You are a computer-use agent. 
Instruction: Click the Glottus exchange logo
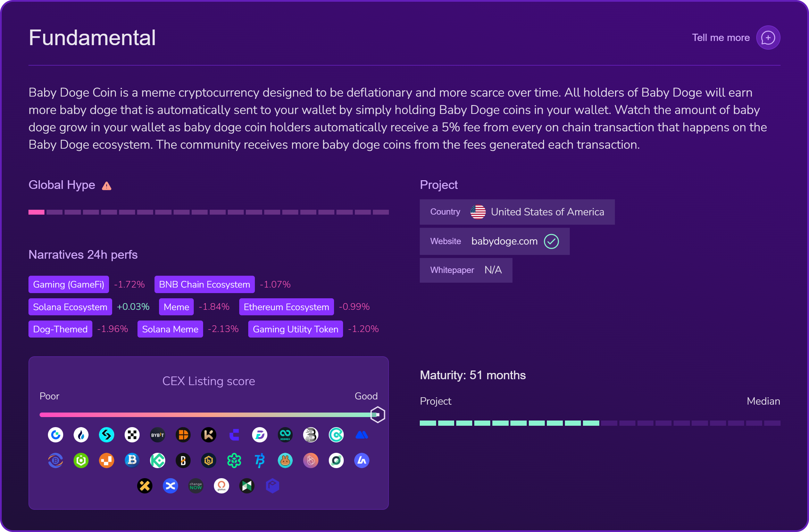[x=222, y=486]
